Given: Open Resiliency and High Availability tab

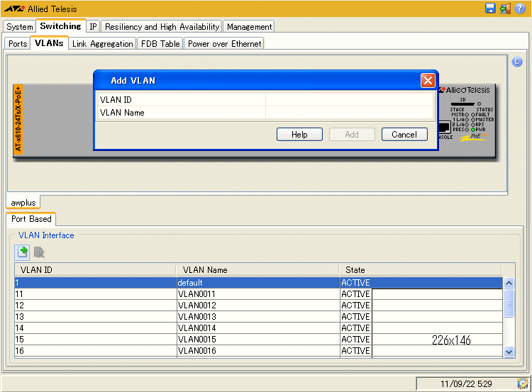Looking at the screenshot, I should point(162,27).
